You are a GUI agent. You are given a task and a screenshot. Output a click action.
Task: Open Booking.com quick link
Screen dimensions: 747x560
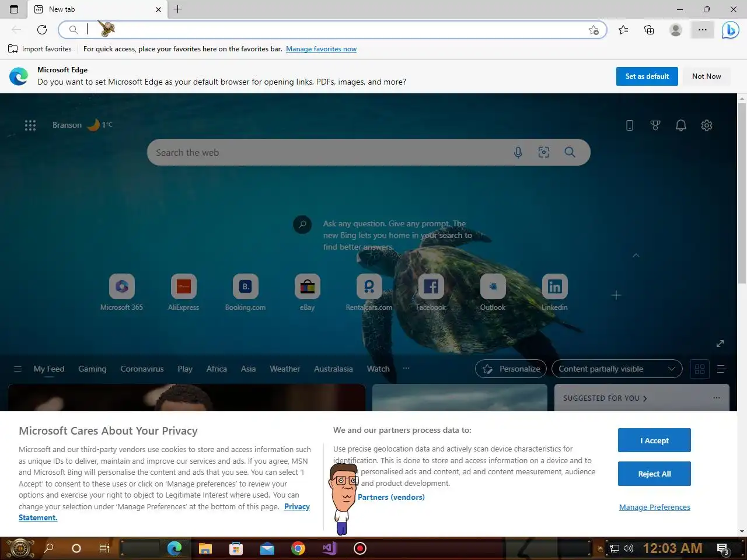(246, 292)
